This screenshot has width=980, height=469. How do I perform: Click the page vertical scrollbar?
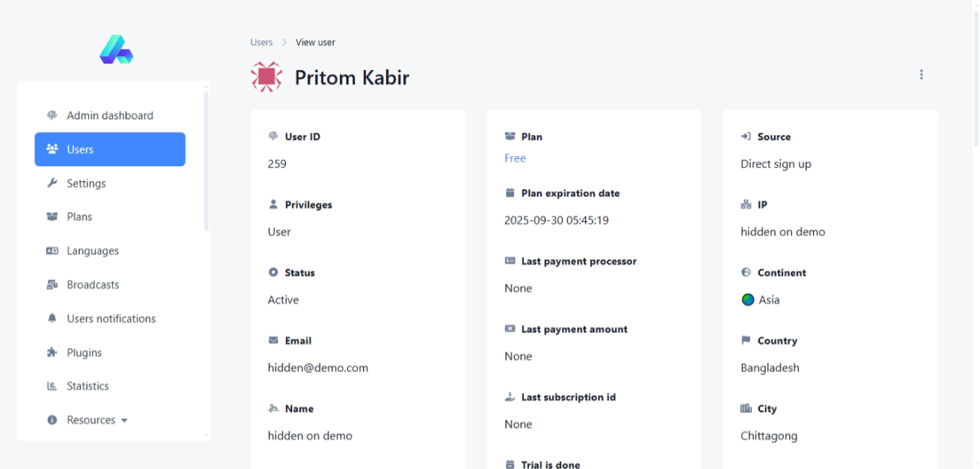coord(975,159)
